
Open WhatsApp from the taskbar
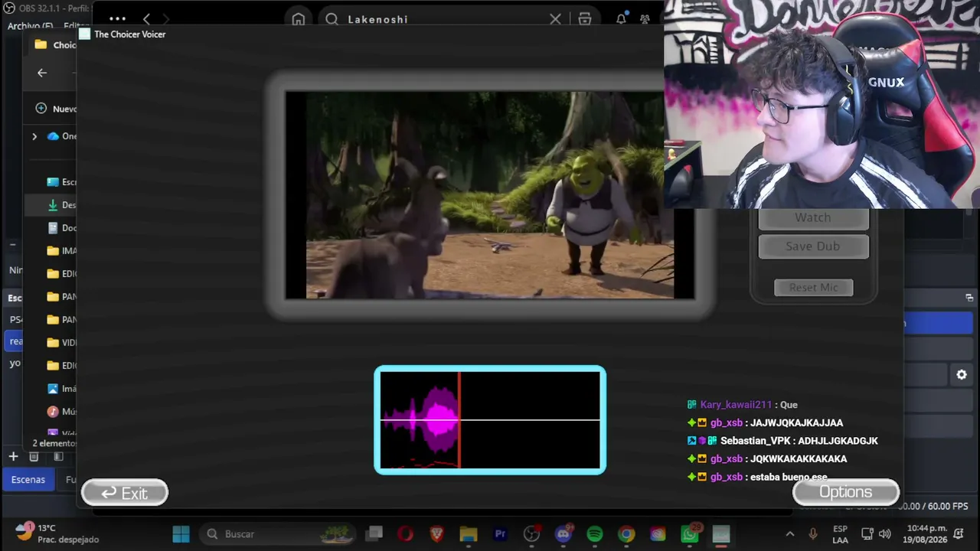(x=690, y=534)
